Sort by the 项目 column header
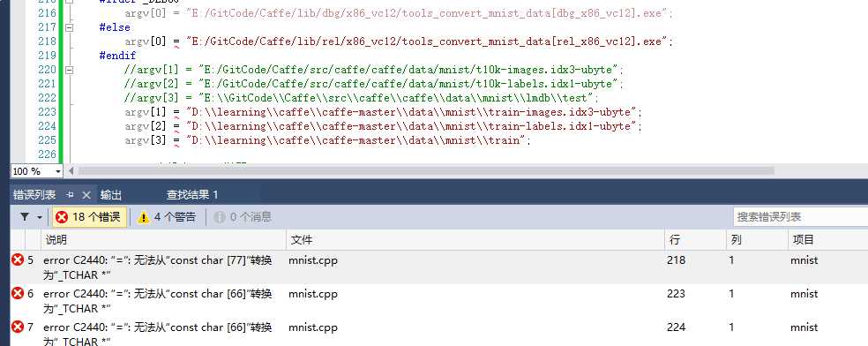This screenshot has height=346, width=868. tap(828, 240)
